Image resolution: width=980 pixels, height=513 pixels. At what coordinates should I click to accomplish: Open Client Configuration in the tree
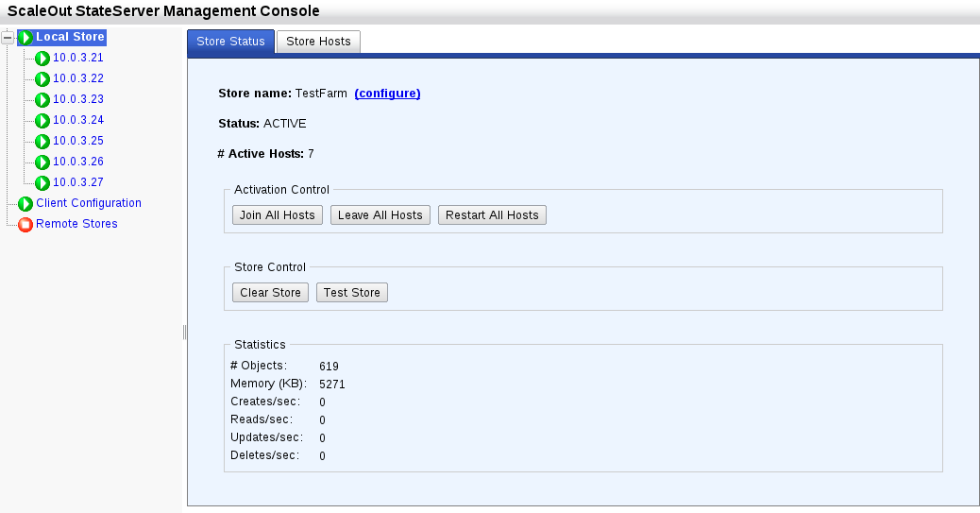coord(89,203)
